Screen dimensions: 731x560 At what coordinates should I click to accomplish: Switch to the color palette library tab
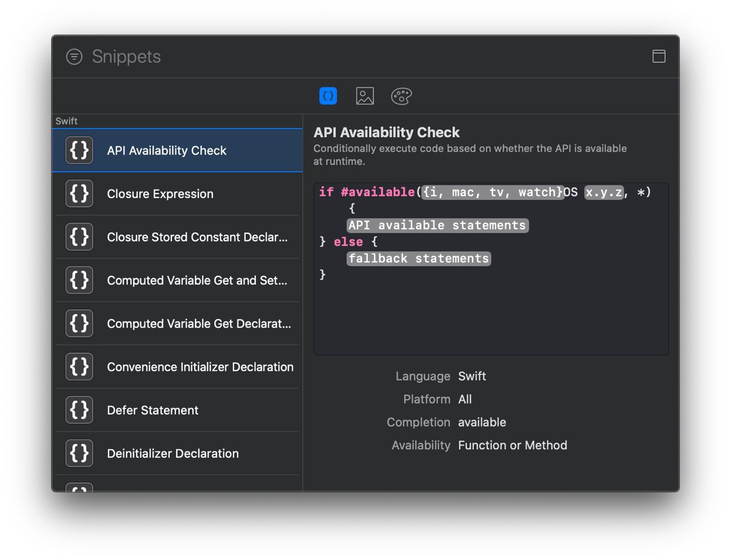(401, 96)
